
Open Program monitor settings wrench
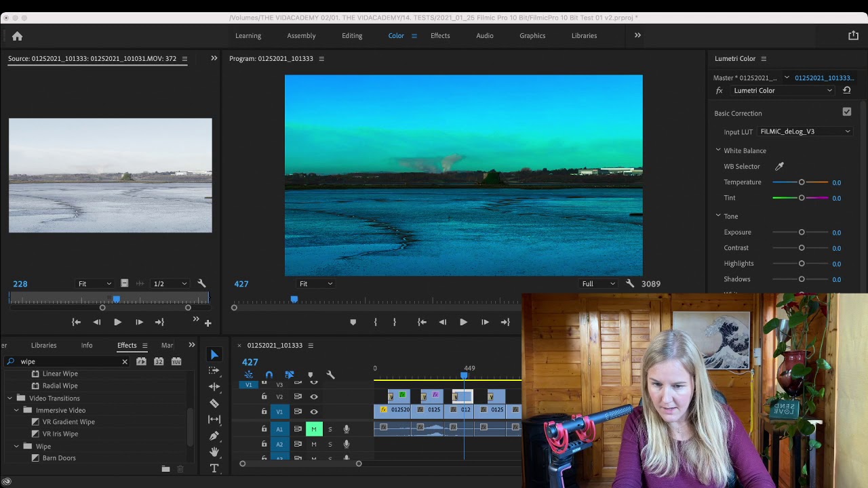click(630, 284)
